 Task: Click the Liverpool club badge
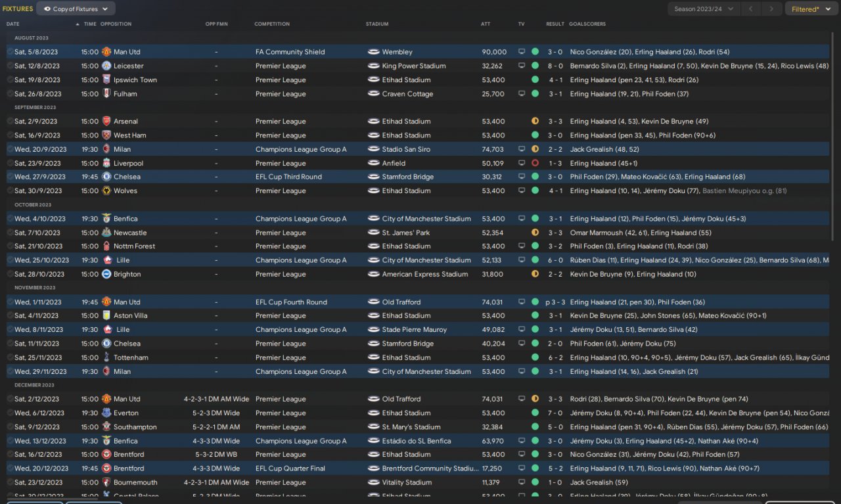[106, 163]
